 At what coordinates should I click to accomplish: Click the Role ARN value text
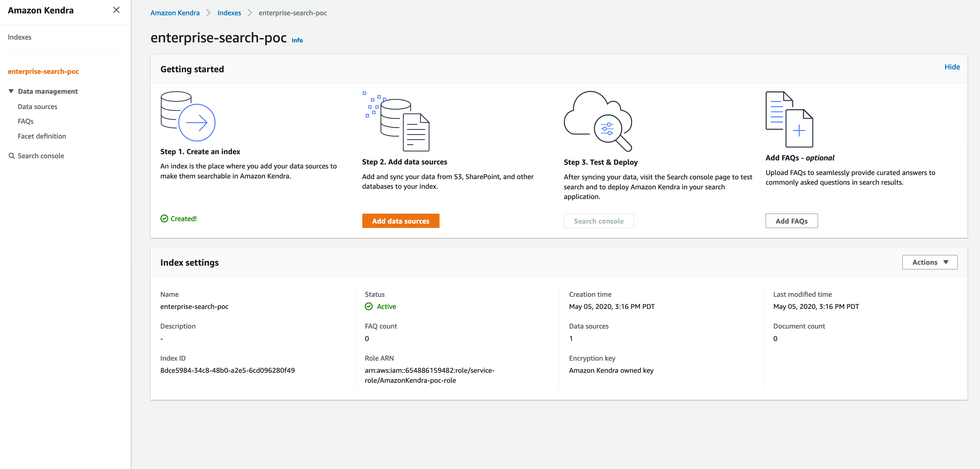tap(430, 375)
